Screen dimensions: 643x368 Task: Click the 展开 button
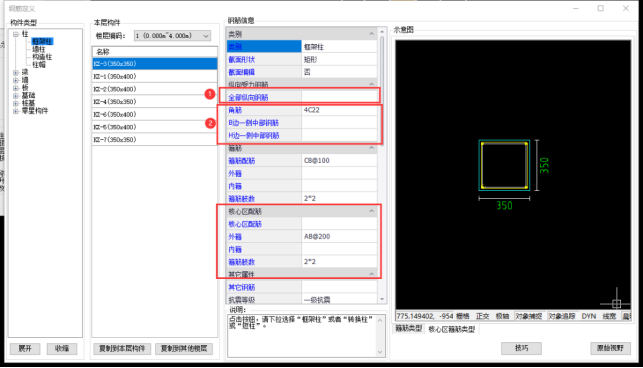[x=25, y=349]
